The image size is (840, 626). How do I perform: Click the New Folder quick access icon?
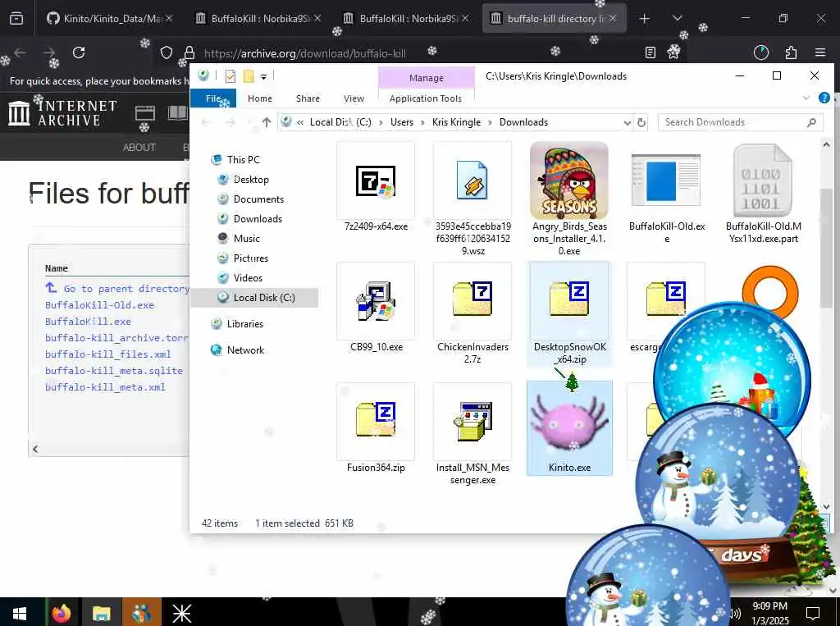[249, 76]
